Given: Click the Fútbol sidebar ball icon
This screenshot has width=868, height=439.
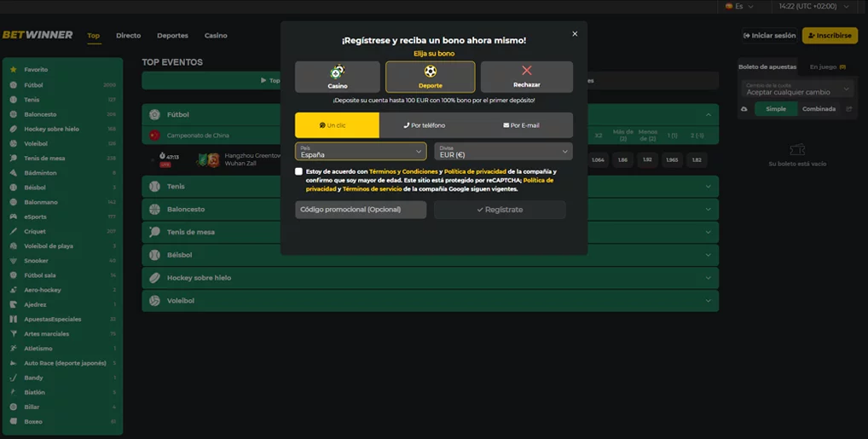Looking at the screenshot, I should pyautogui.click(x=14, y=85).
